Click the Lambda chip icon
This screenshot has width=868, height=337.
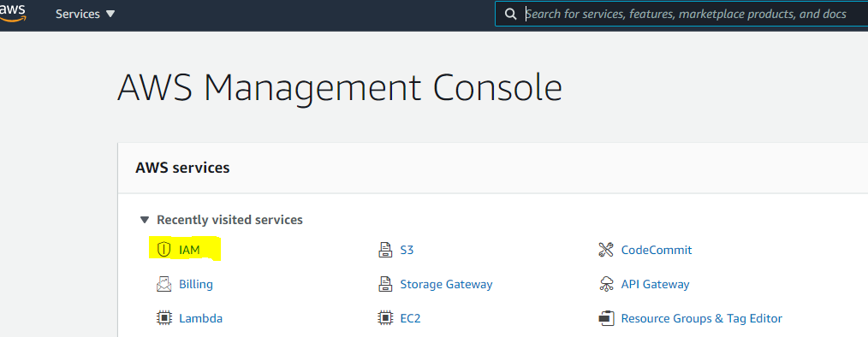163,318
